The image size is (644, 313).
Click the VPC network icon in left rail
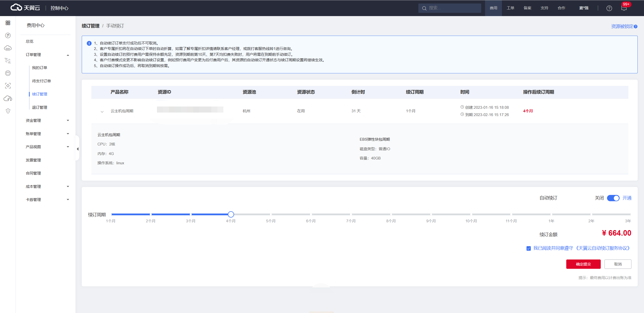[x=8, y=61]
